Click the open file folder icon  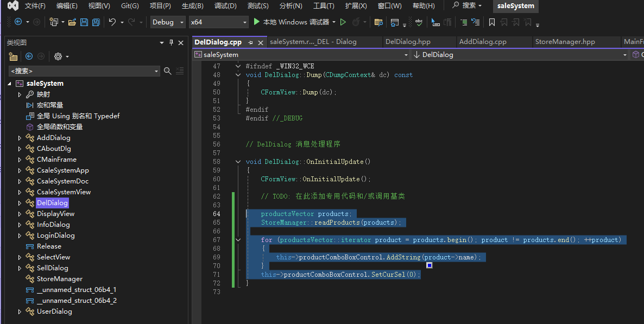(72, 22)
